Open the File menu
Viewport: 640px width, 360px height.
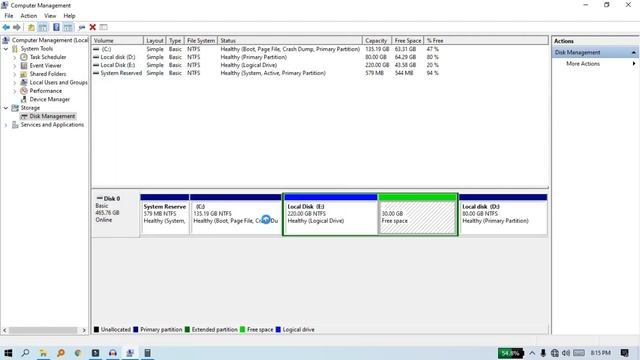pyautogui.click(x=9, y=16)
